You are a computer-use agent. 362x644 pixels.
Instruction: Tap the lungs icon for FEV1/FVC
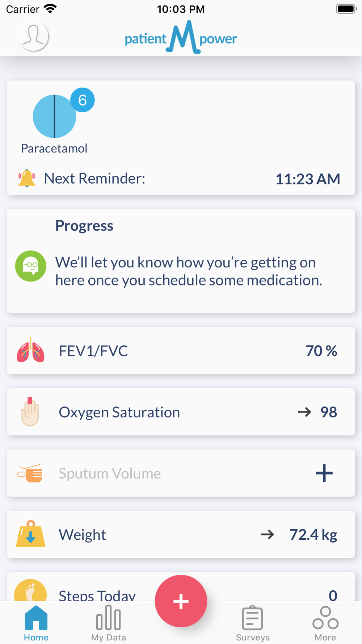[x=31, y=350]
